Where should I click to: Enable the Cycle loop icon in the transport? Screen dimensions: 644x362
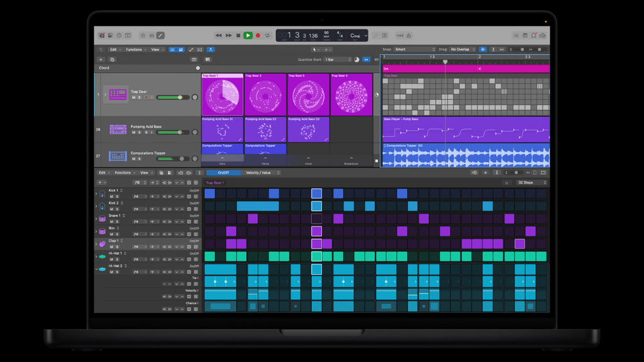click(268, 35)
